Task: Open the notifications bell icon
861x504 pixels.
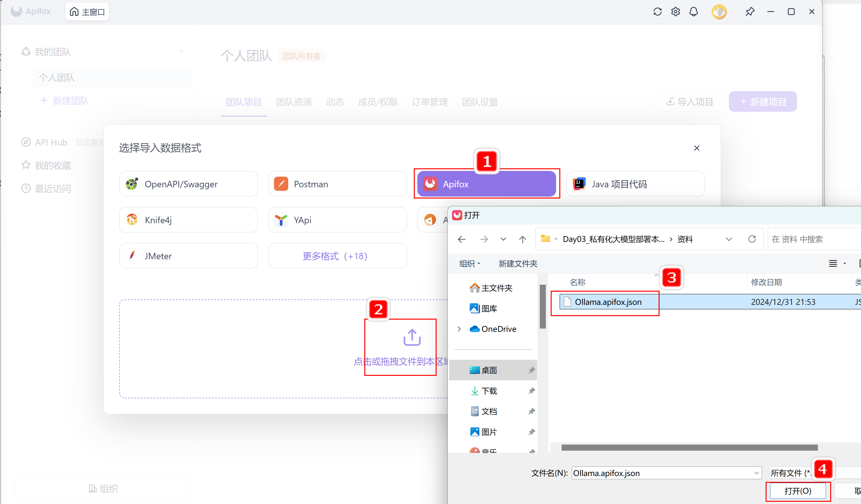Action: tap(693, 12)
